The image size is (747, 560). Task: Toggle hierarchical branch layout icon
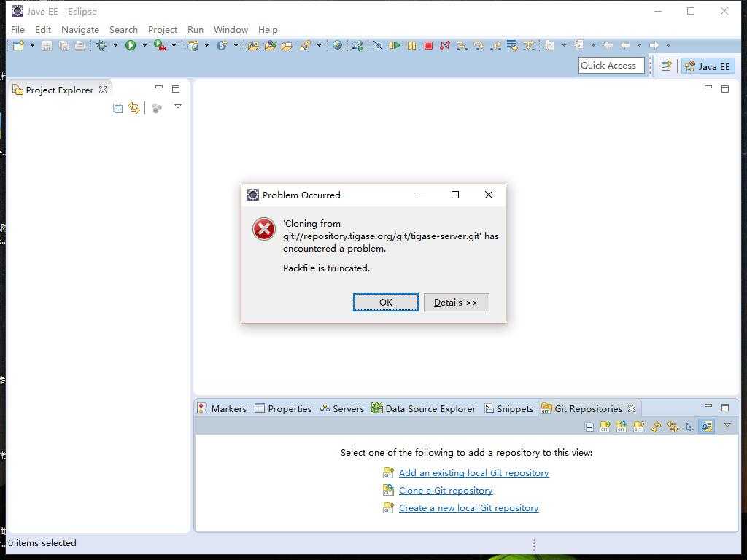(689, 427)
